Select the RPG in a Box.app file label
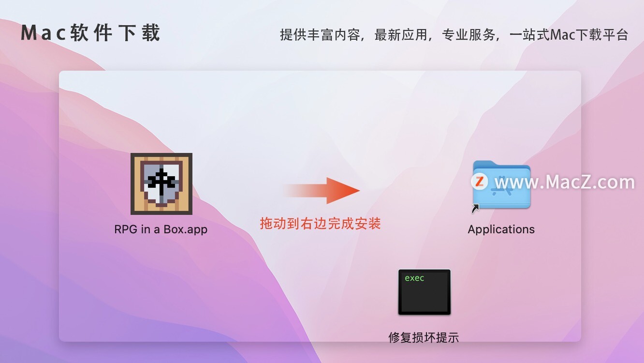The image size is (644, 363). [161, 229]
